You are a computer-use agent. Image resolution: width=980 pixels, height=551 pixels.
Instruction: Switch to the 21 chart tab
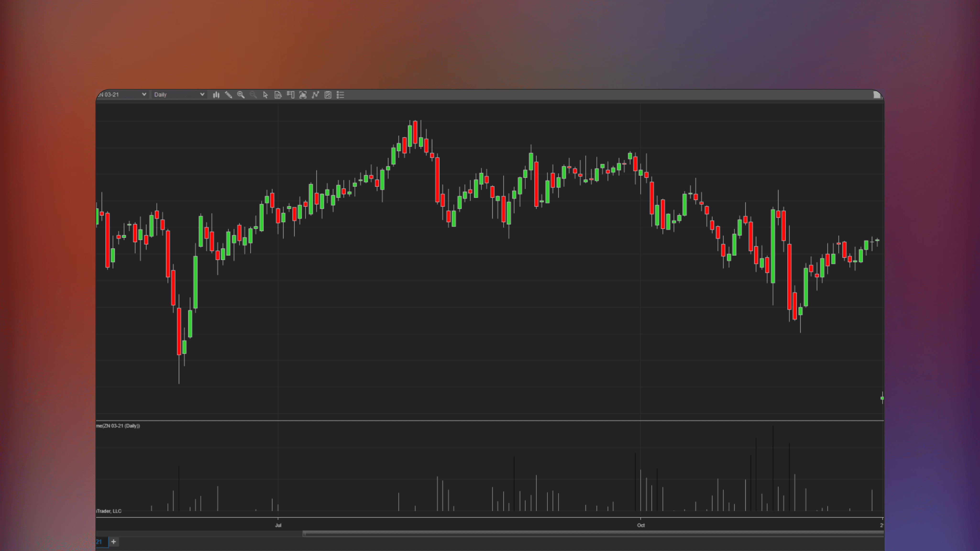[x=100, y=541]
